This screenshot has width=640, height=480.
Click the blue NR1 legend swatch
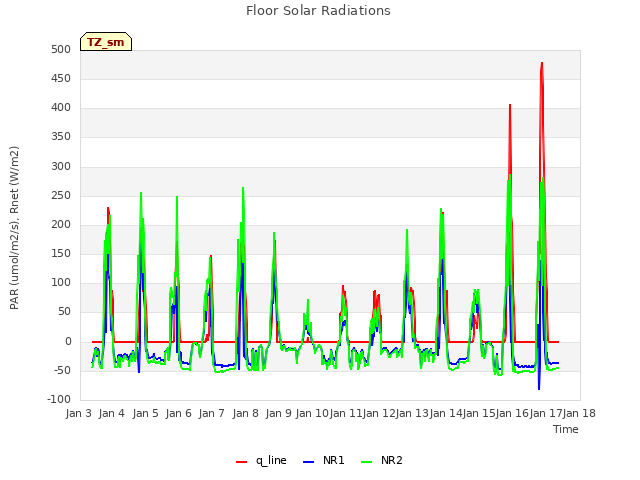pos(309,462)
